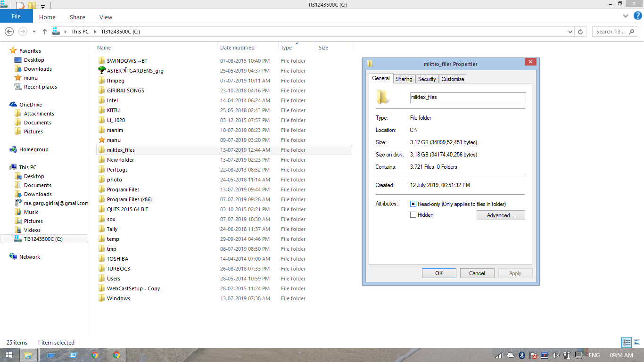Screen dimensions: 644x362
Task: Enable the Hidden attribute
Action: coord(413,214)
